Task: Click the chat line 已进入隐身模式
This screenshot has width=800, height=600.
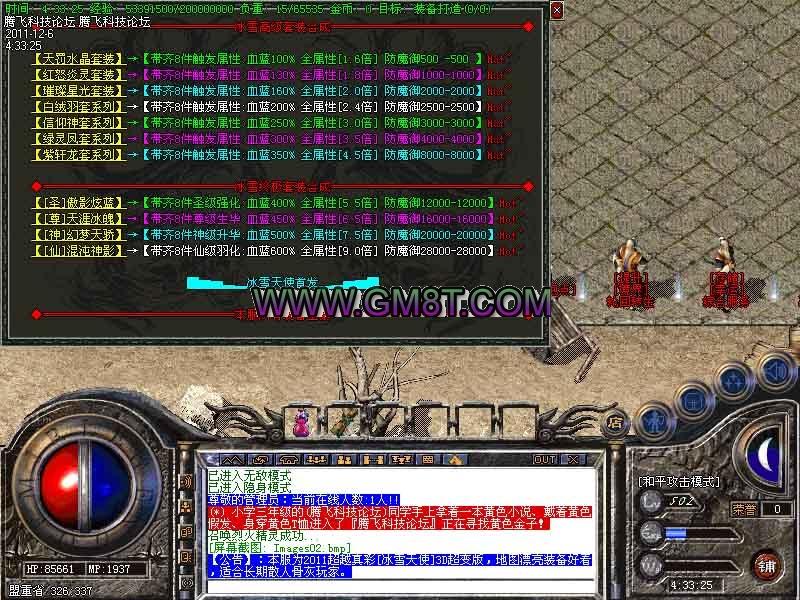Action: click(x=249, y=488)
